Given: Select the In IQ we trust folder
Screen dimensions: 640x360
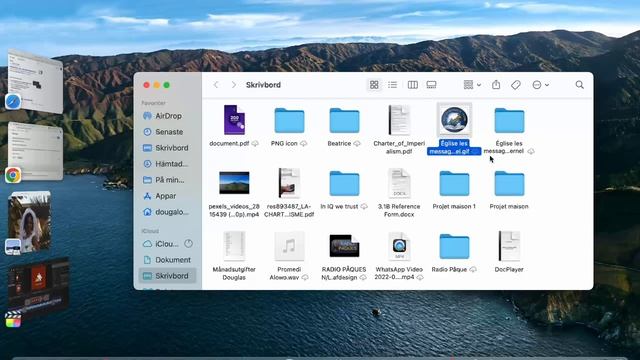Looking at the screenshot, I should [x=344, y=184].
